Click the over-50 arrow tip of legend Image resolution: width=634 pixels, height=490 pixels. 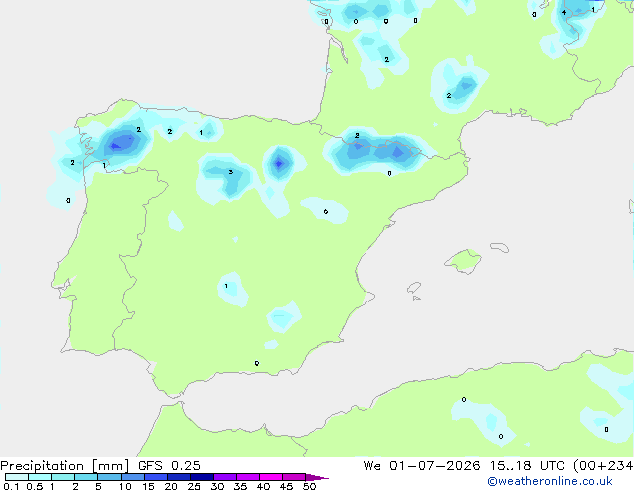click(317, 477)
